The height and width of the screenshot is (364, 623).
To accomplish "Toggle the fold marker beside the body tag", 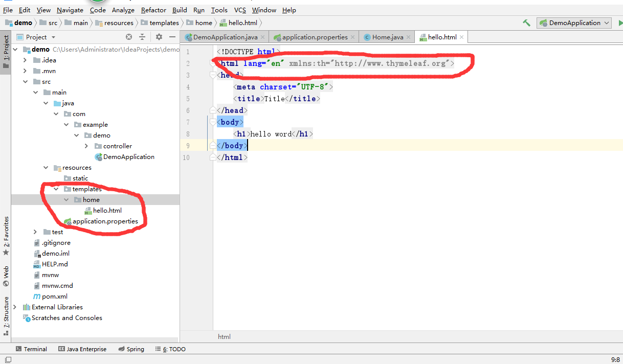I will pos(214,122).
